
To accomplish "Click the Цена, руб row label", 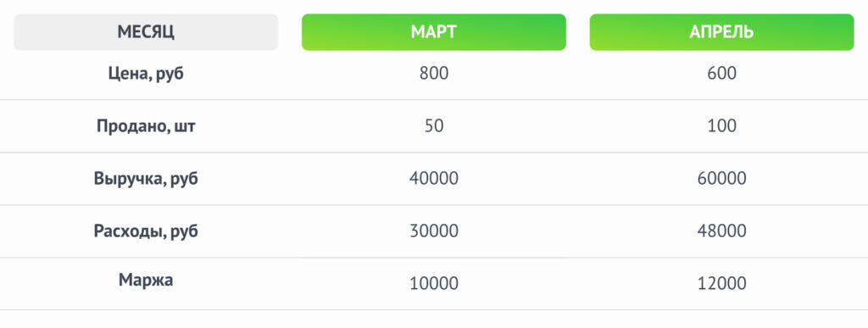I will (x=146, y=73).
